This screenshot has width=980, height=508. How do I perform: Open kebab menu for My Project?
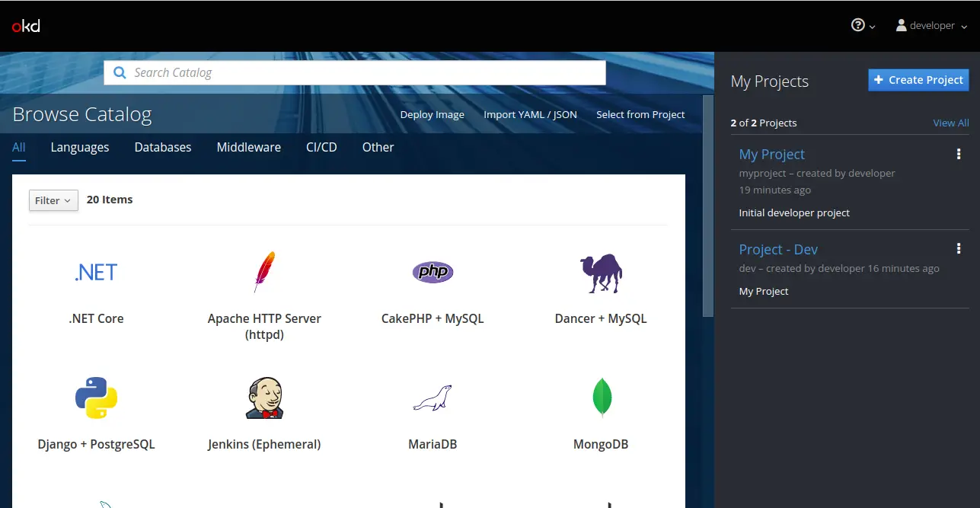pyautogui.click(x=958, y=155)
